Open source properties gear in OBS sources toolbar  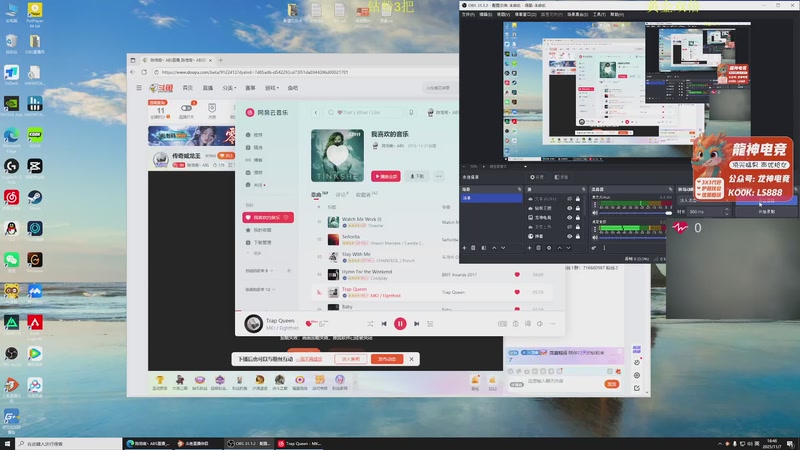tap(549, 248)
